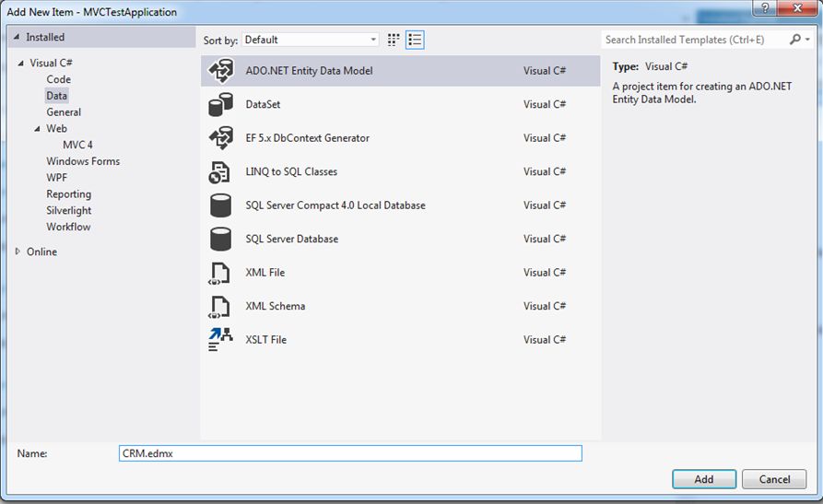Switch to list view layout
Viewport: 823px width, 504px height.
[415, 40]
